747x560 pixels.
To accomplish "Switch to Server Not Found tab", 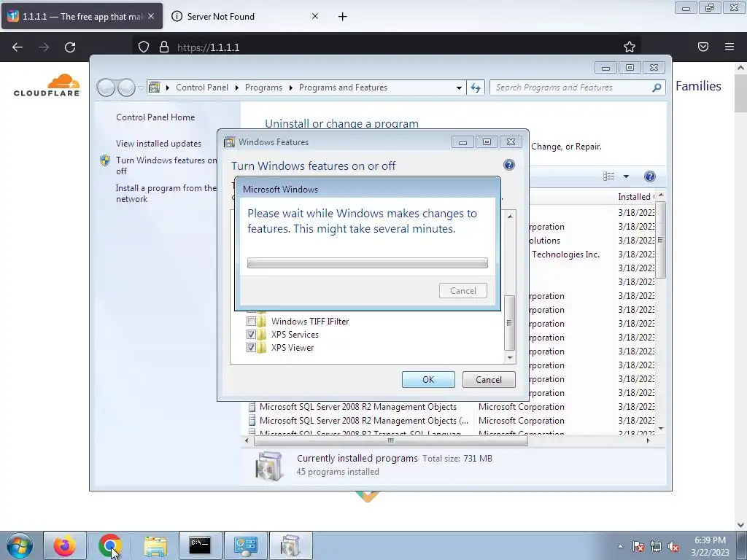I will click(245, 16).
